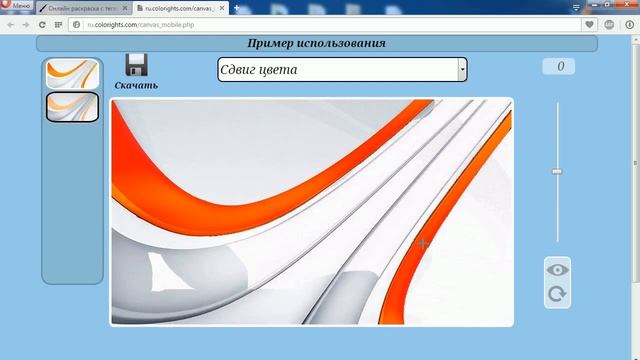Close the 'Онлайн раскраска' tab
The width and height of the screenshot is (640, 360).
tap(125, 8)
